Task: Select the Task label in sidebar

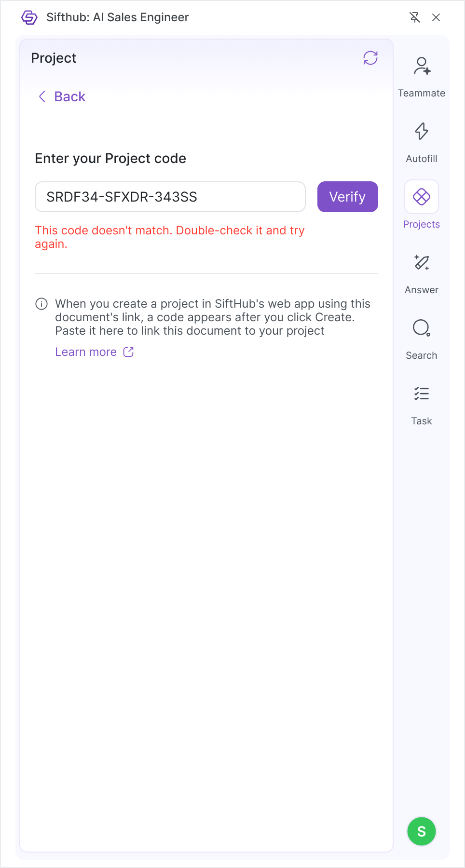Action: (422, 421)
